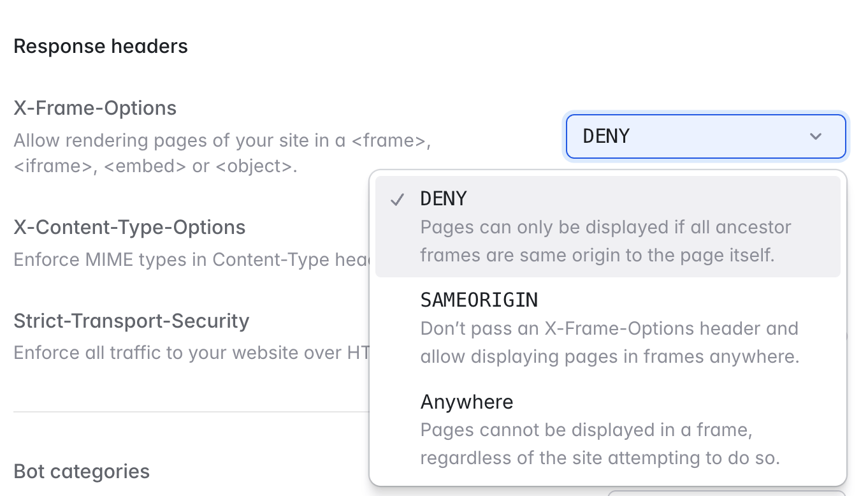Click the Strict-Transport-Security setting label
The height and width of the screenshot is (496, 868).
(x=131, y=320)
